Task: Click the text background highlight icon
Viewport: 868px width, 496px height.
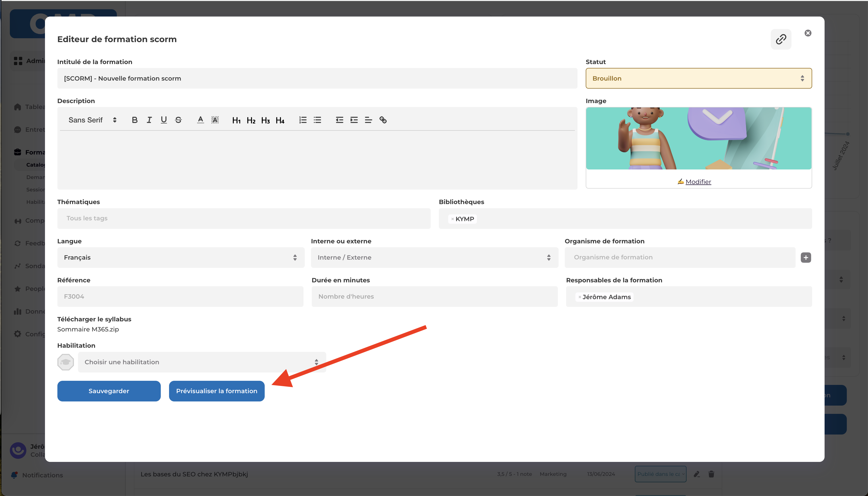Action: [215, 120]
